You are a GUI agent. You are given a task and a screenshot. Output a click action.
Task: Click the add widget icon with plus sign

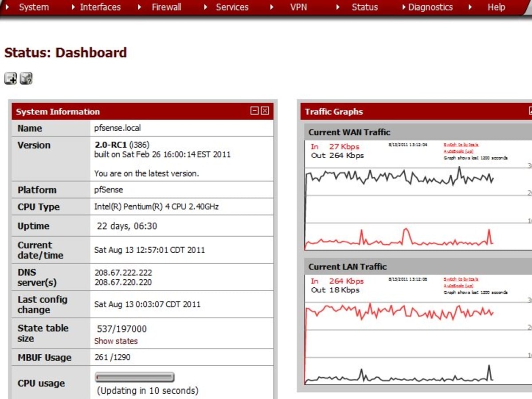(11, 78)
